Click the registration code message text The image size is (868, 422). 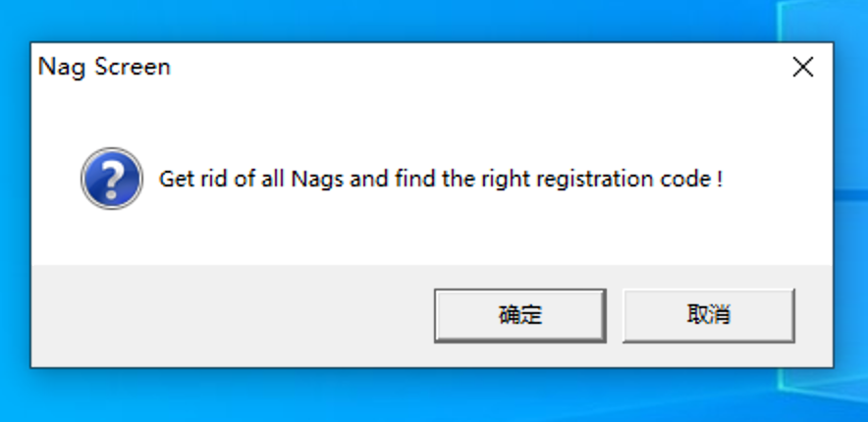coord(441,180)
